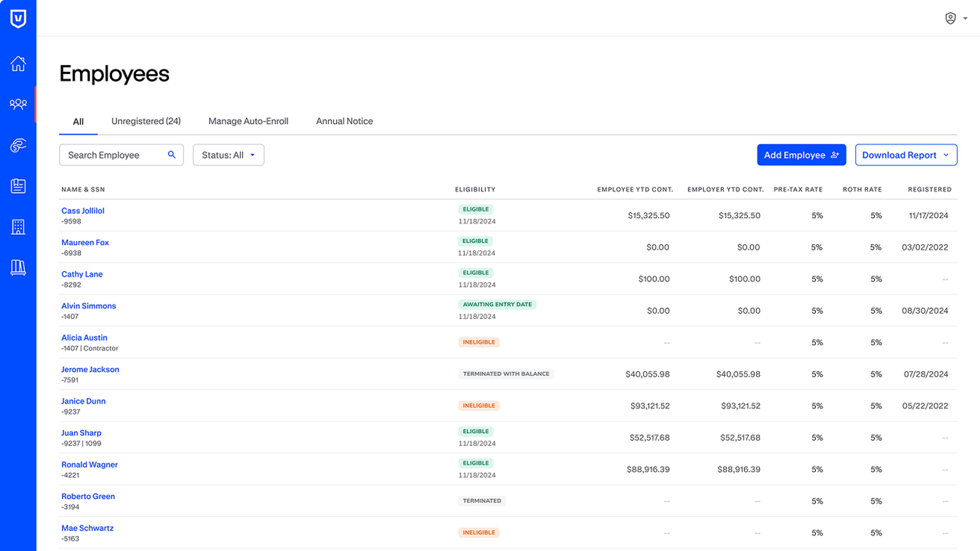Open the account menu arrow at top right
Screen dimensions: 980x551
[965, 18]
